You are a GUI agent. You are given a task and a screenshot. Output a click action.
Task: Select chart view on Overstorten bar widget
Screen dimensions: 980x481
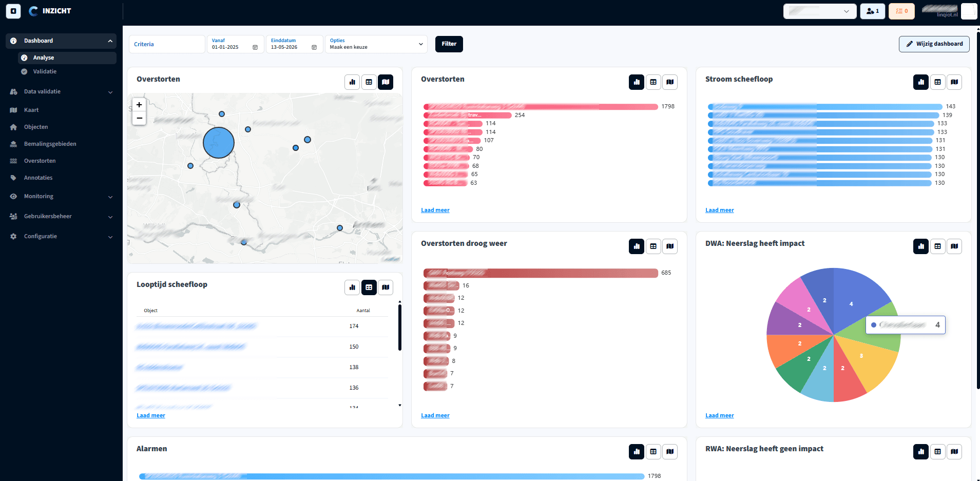coord(637,82)
